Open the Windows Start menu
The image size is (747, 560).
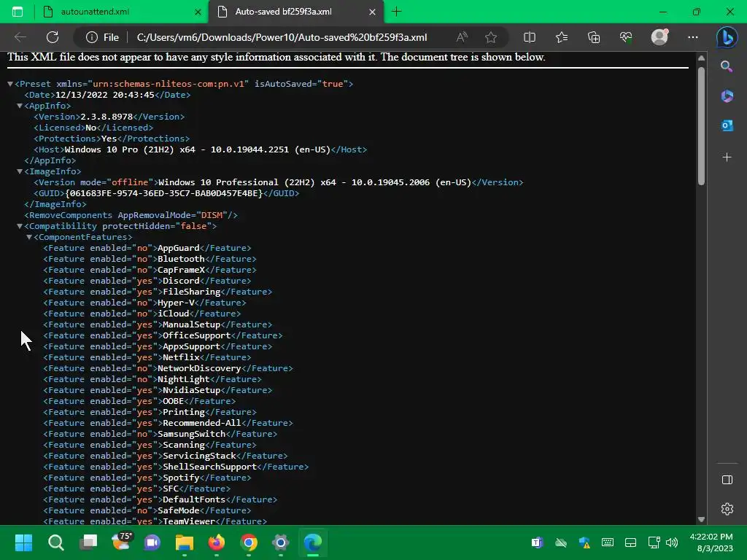(23, 542)
